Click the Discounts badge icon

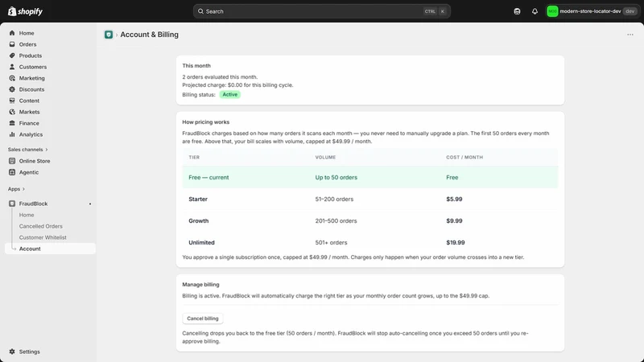[x=12, y=89]
